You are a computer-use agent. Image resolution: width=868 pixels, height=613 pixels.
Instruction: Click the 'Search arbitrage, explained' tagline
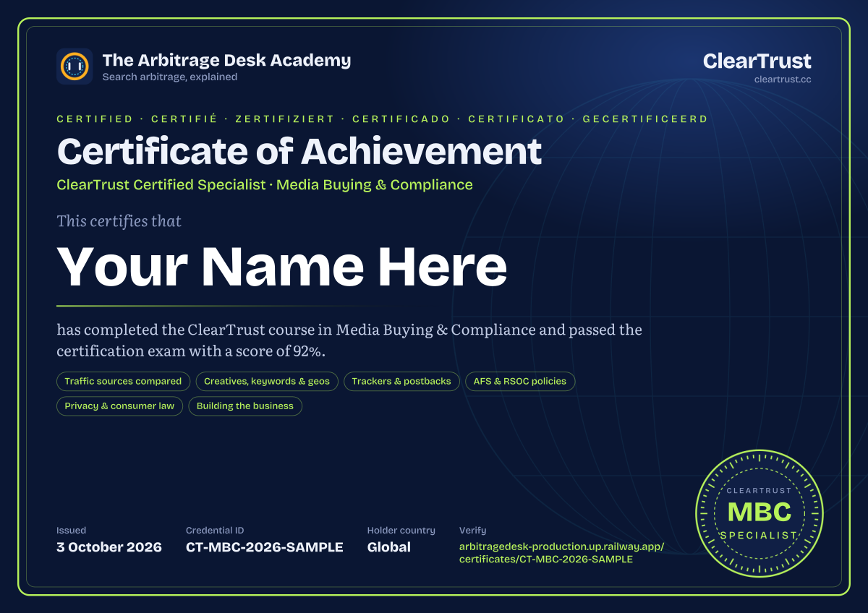(x=170, y=77)
